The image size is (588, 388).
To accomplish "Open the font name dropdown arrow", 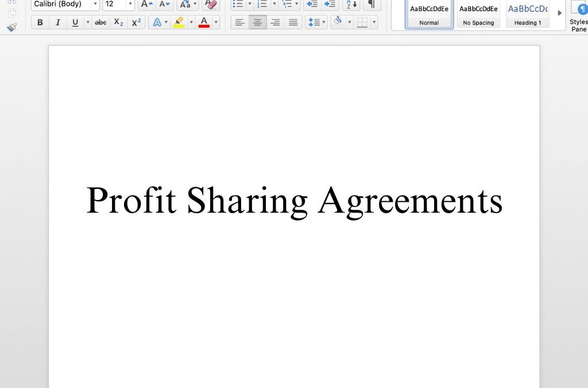I will tap(95, 5).
